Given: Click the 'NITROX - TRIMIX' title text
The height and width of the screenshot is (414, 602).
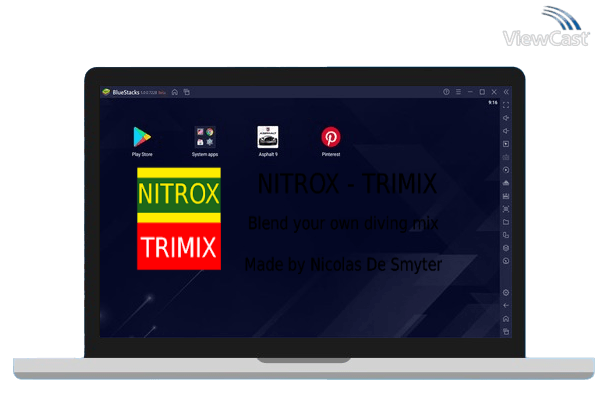Looking at the screenshot, I should click(347, 184).
